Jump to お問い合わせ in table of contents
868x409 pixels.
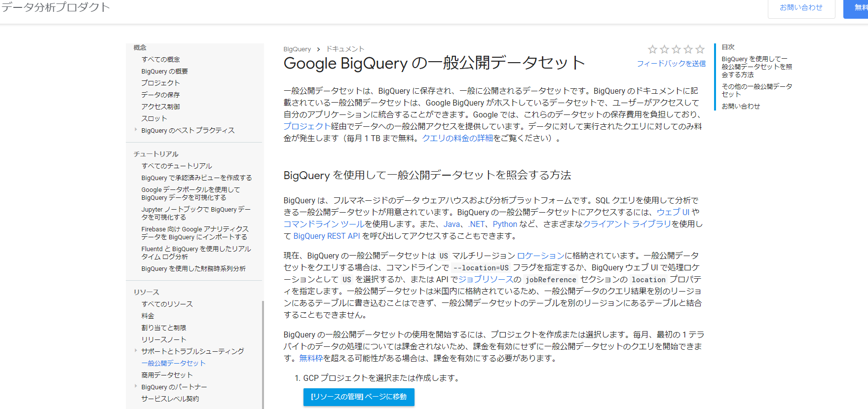coord(741,106)
